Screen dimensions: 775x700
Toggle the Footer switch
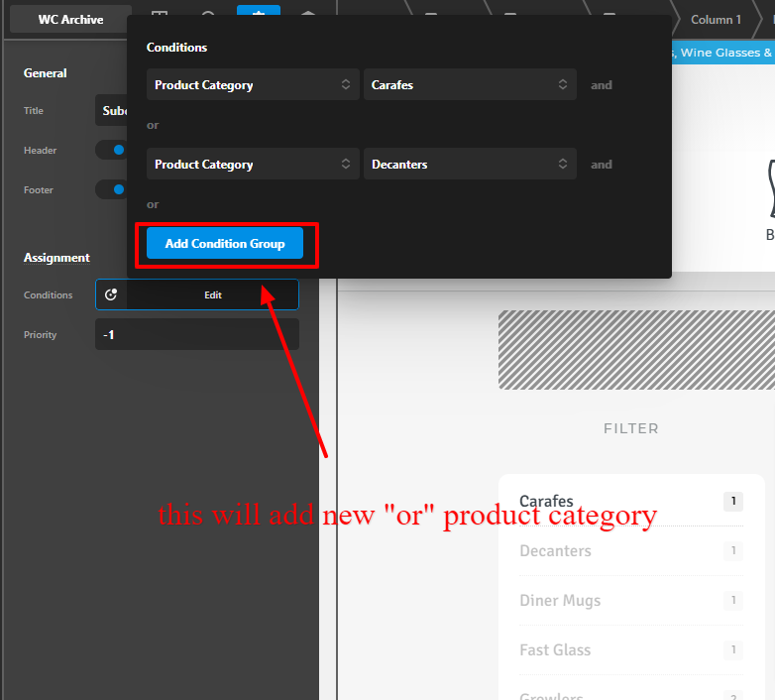112,189
